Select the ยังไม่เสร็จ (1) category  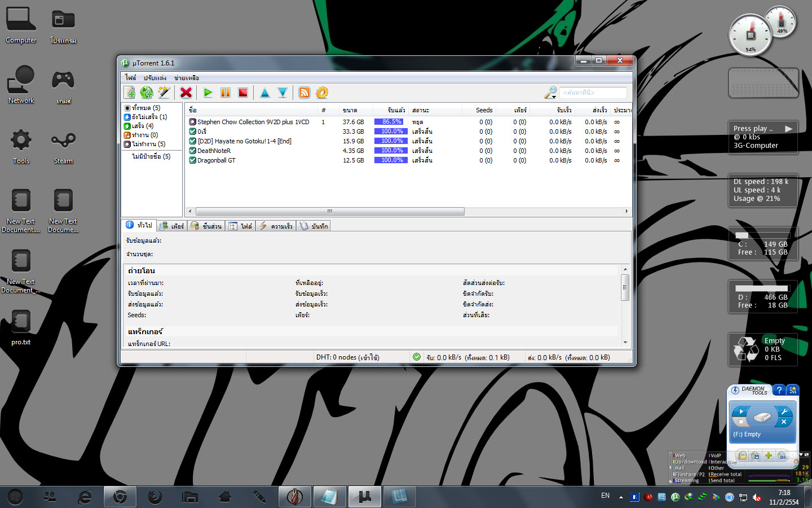tap(149, 117)
